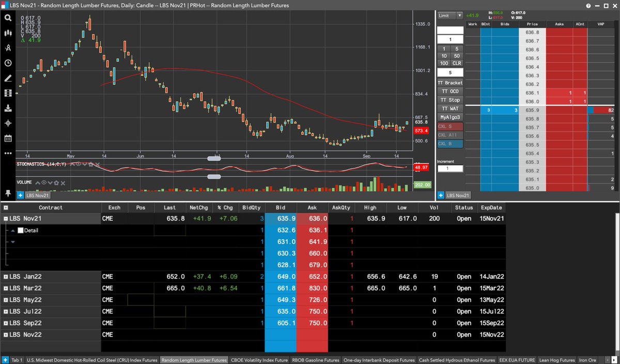Open Volume indicator settings gear
This screenshot has width=620, height=364.
tap(56, 183)
